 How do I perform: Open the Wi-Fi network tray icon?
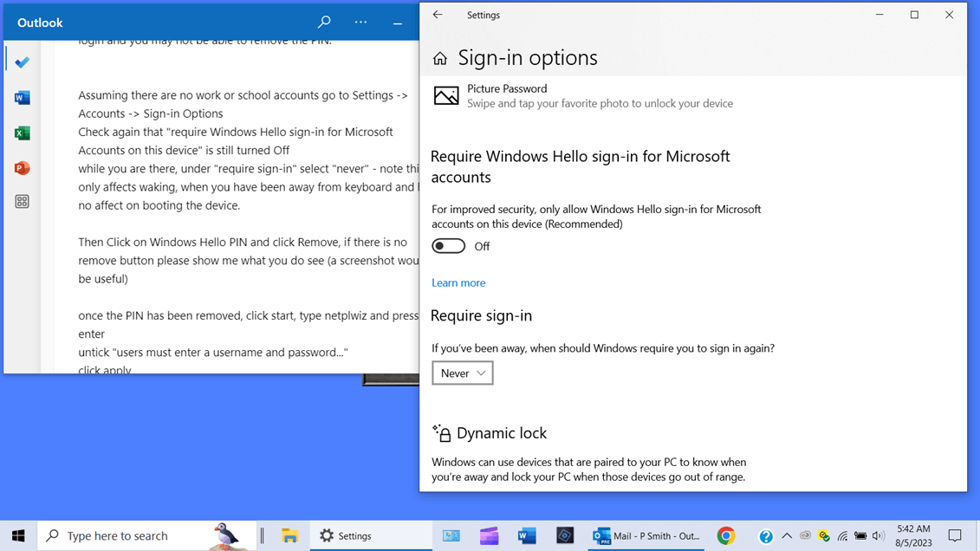842,536
